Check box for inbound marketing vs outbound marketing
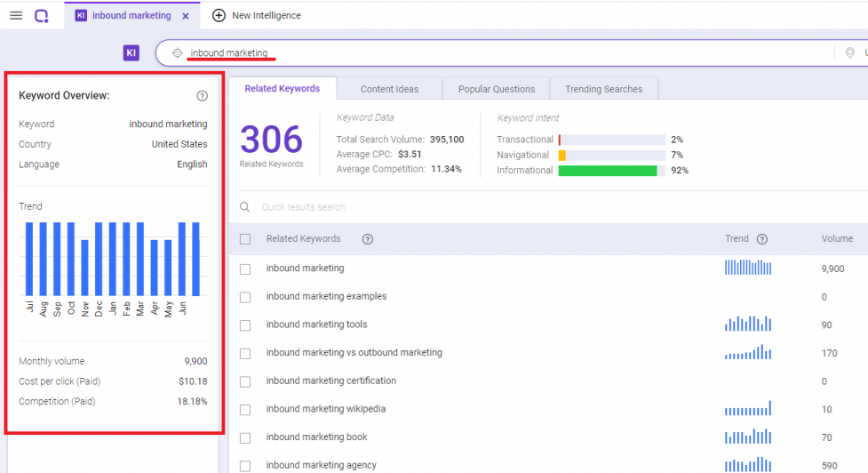The width and height of the screenshot is (868, 473). (x=245, y=353)
